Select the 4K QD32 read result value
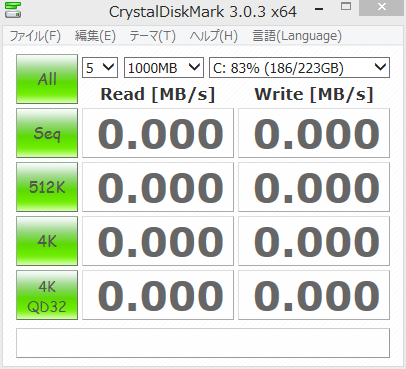This screenshot has width=406, height=369. [x=158, y=295]
